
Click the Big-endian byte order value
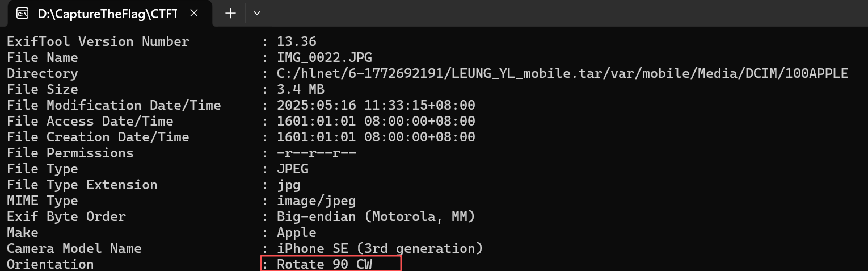click(376, 216)
